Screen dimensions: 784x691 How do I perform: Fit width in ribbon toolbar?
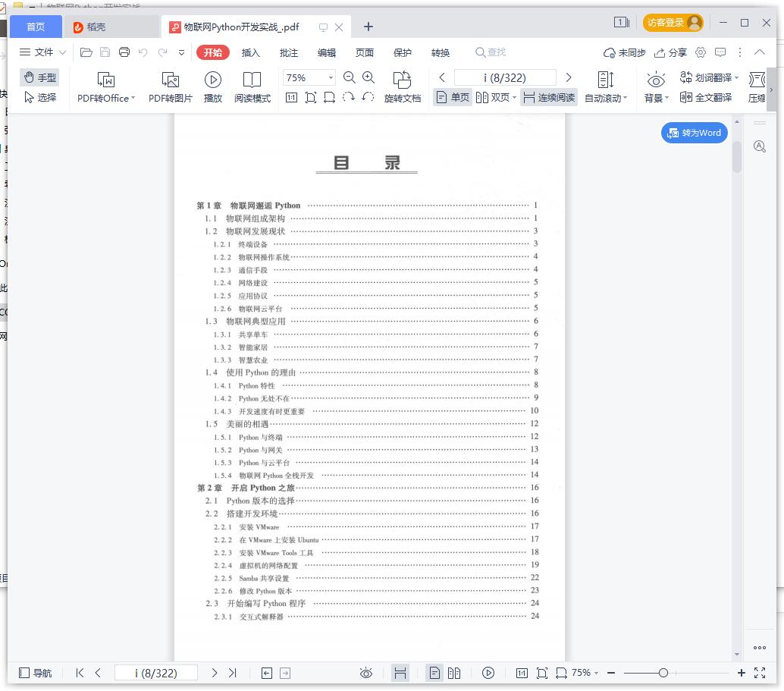click(x=329, y=97)
